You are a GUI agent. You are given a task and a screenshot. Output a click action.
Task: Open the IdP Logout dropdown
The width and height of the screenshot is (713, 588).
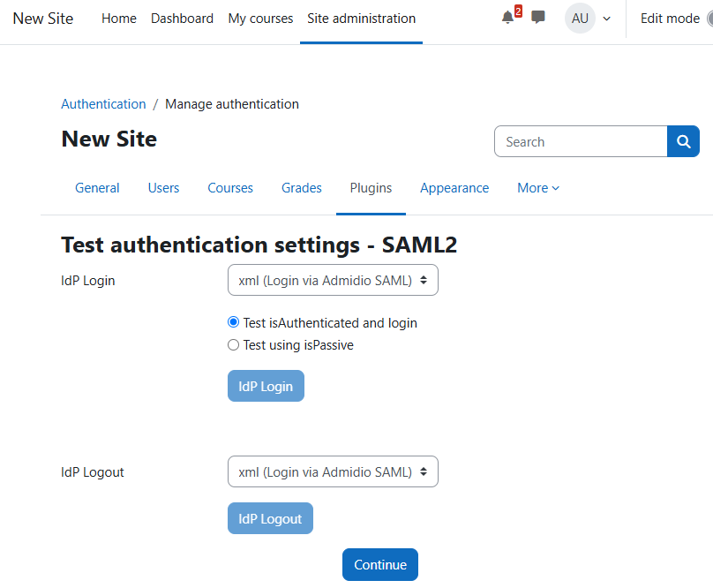[x=333, y=472]
